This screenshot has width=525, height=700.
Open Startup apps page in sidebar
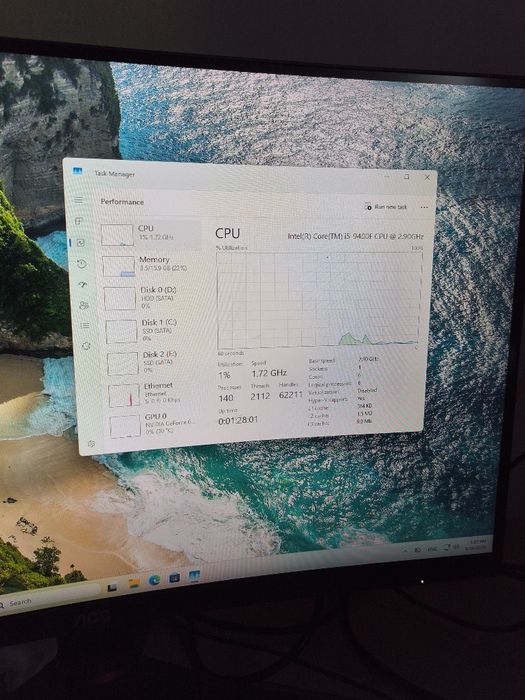point(83,284)
